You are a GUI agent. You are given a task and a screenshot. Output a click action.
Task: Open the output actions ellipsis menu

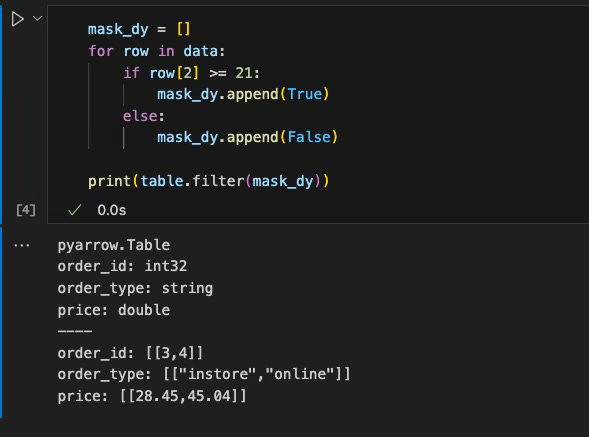click(x=22, y=246)
